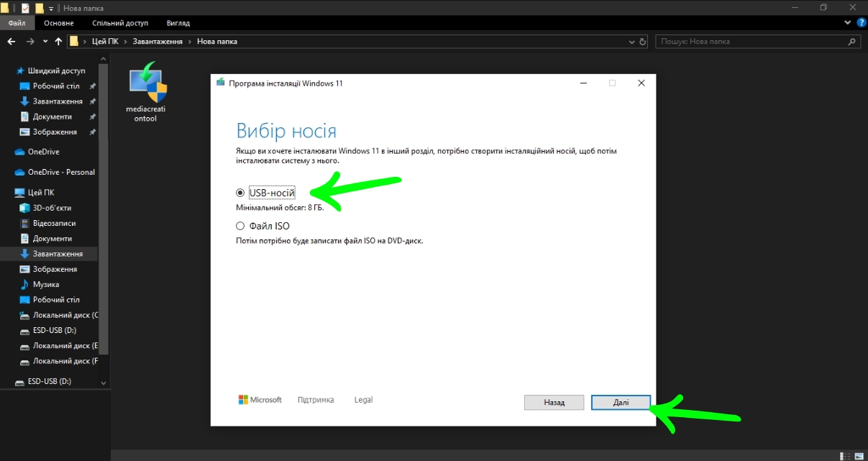Select Завантаження in the address bar path

click(x=157, y=42)
